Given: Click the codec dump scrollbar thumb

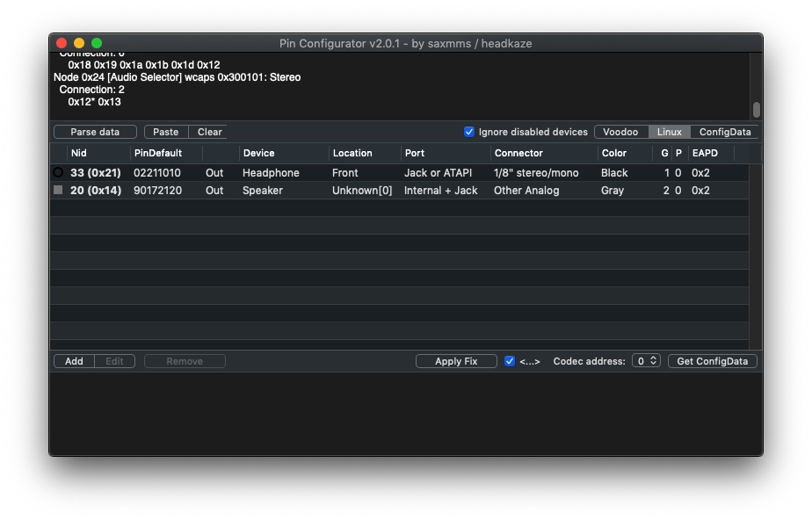Looking at the screenshot, I should pos(757,110).
